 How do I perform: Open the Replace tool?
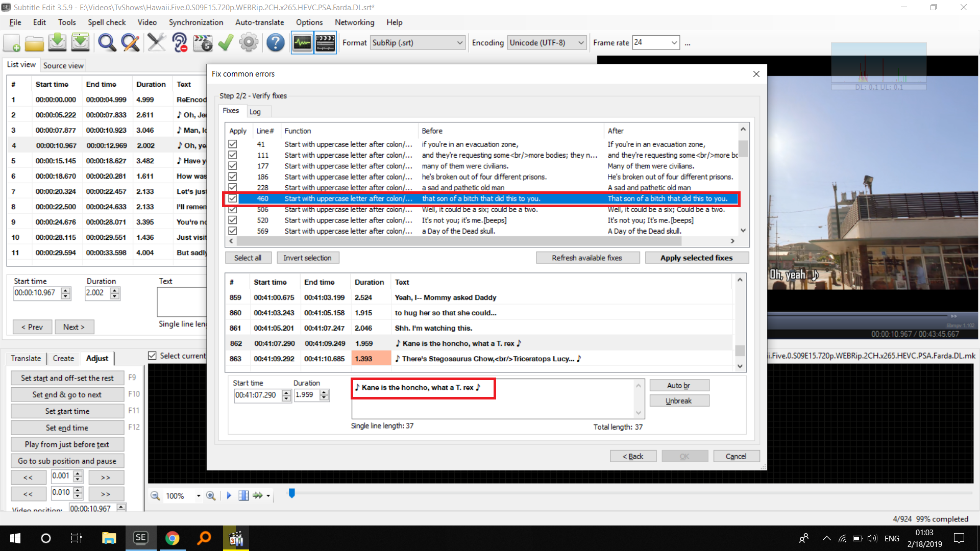point(130,42)
